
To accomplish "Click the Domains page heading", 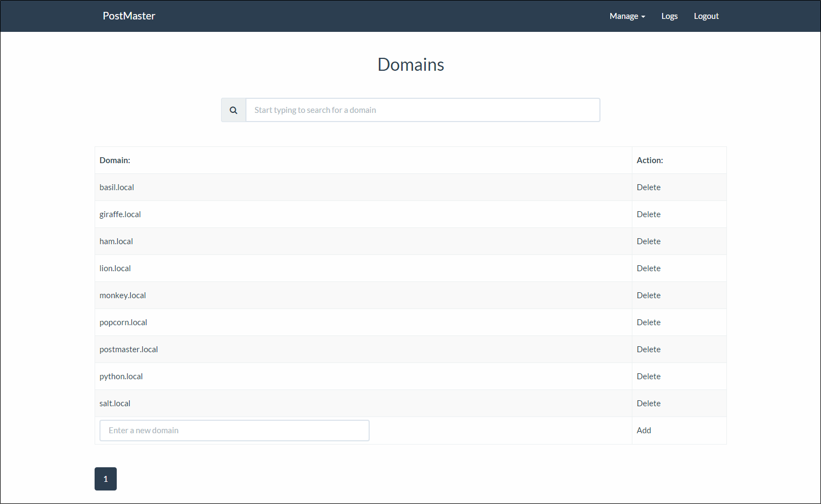I will 411,65.
